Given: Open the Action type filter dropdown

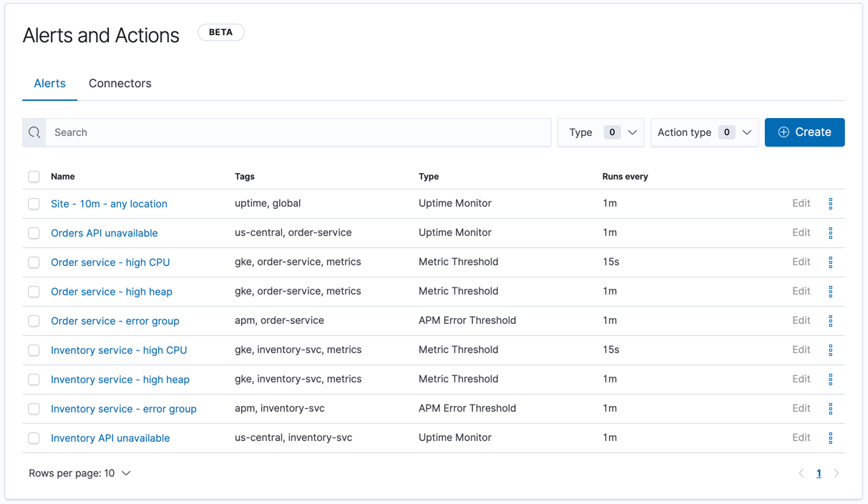Looking at the screenshot, I should [x=703, y=132].
